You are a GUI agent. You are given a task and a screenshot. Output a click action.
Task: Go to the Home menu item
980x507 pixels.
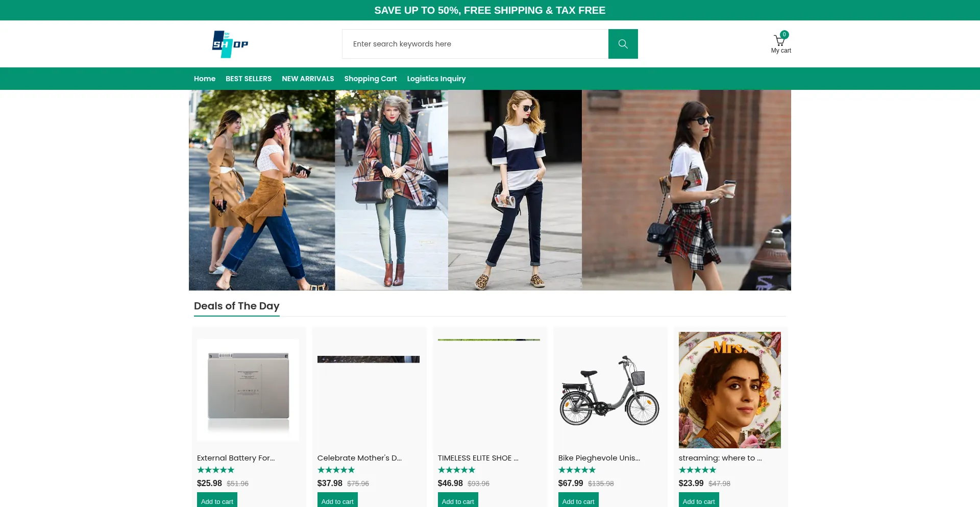(x=204, y=79)
